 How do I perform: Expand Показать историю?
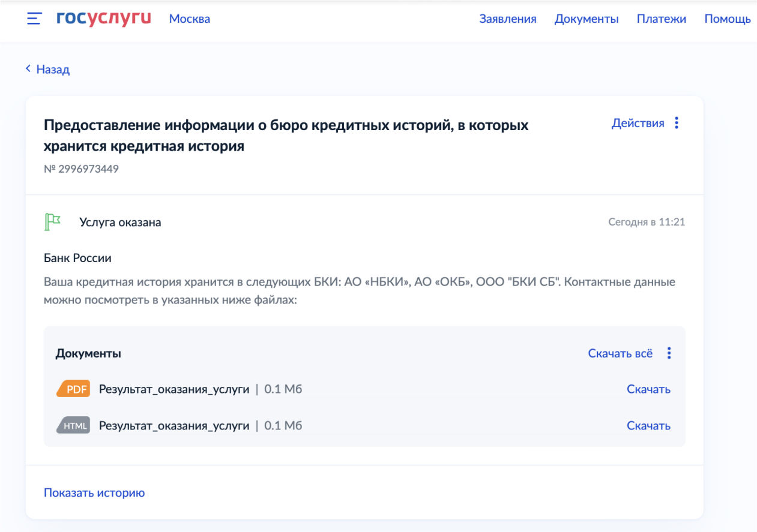[94, 493]
